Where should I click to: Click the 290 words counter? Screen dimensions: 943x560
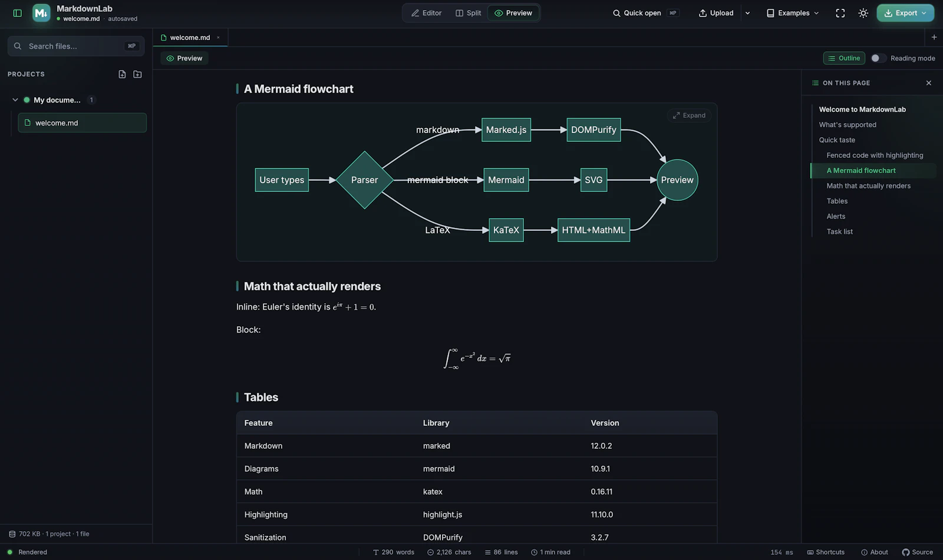(394, 552)
